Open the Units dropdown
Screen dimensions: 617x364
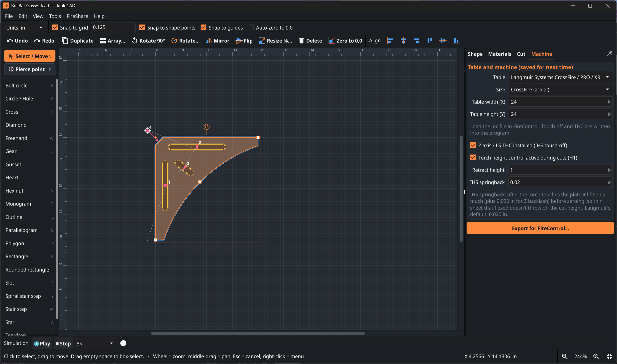pyautogui.click(x=25, y=28)
